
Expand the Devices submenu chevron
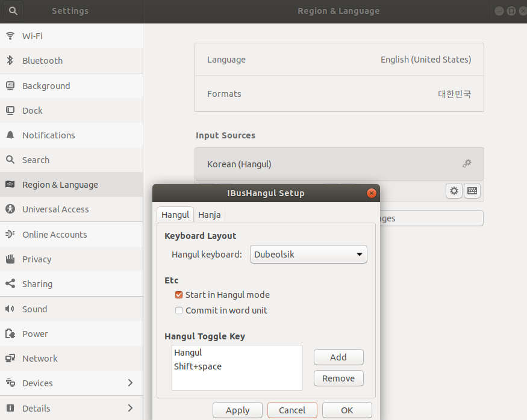pyautogui.click(x=131, y=383)
